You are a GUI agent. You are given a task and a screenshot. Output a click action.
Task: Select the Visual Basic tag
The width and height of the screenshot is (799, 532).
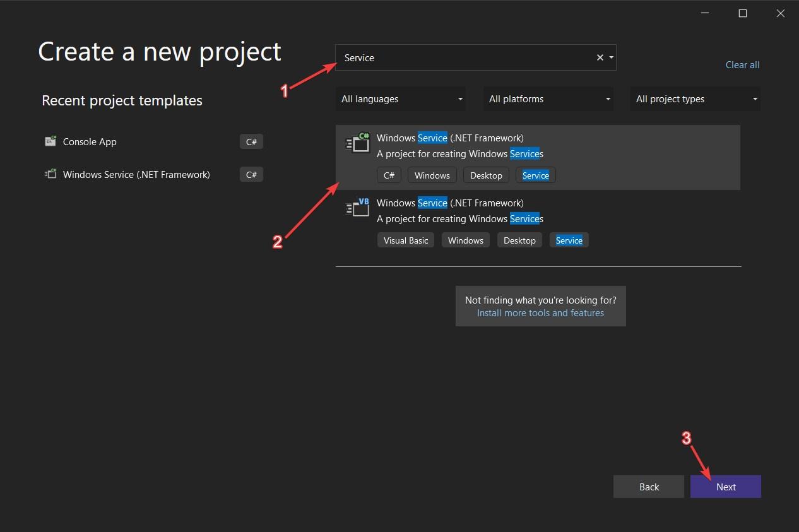[405, 240]
